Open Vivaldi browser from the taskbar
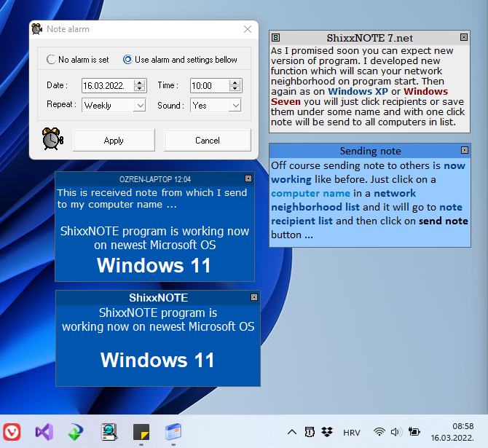This screenshot has width=488, height=448. [x=12, y=432]
